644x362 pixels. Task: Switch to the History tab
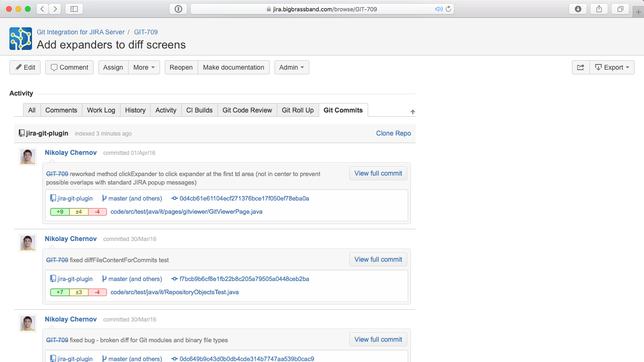coord(135,110)
